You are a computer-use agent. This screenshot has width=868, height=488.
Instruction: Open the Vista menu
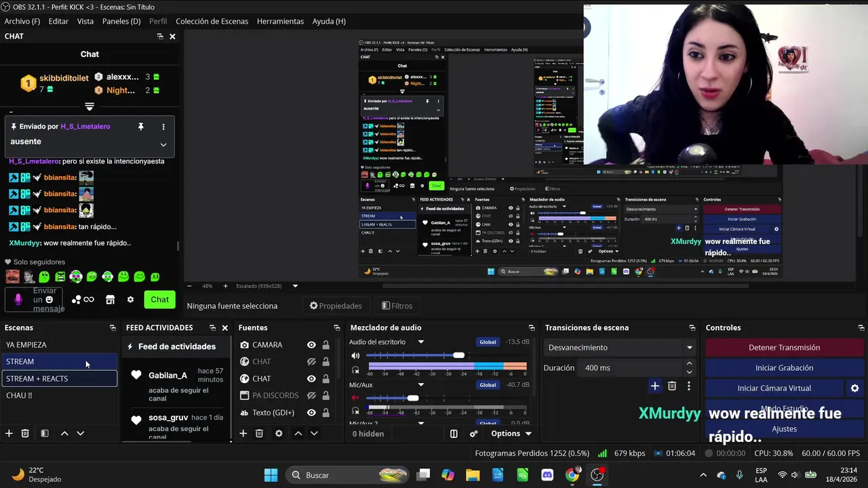click(x=85, y=21)
